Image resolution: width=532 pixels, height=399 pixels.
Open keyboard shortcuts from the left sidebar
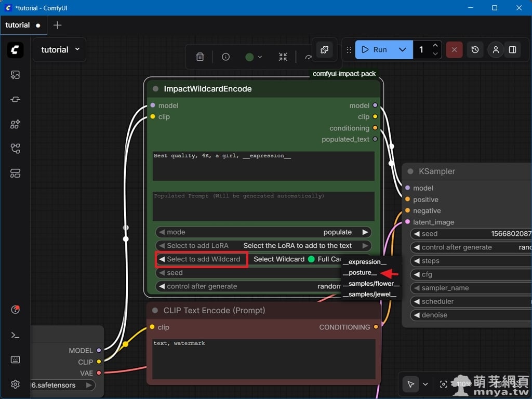pos(15,360)
